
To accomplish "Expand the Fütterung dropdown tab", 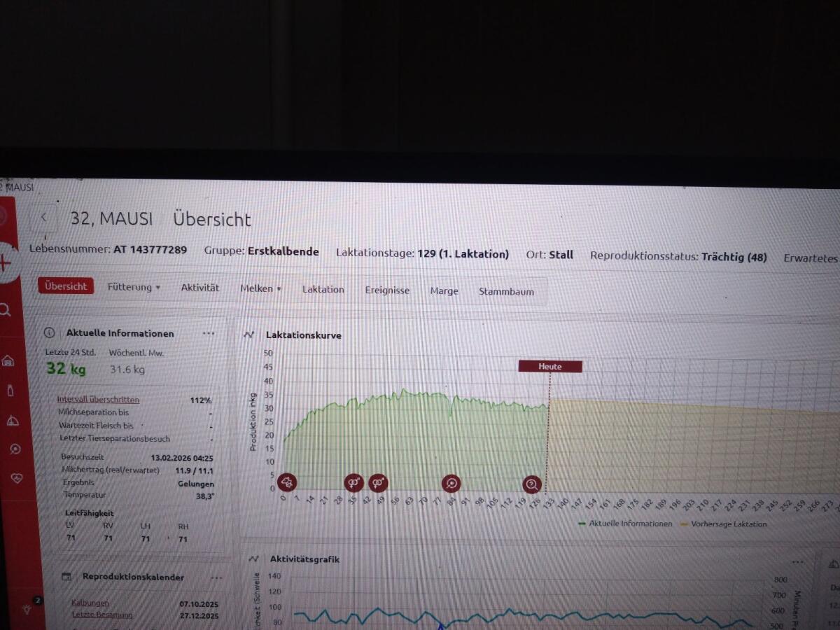I will (x=134, y=287).
